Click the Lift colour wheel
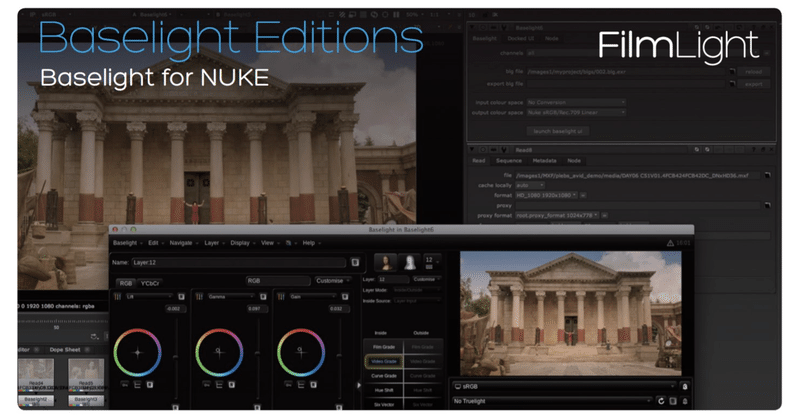 pyautogui.click(x=138, y=352)
